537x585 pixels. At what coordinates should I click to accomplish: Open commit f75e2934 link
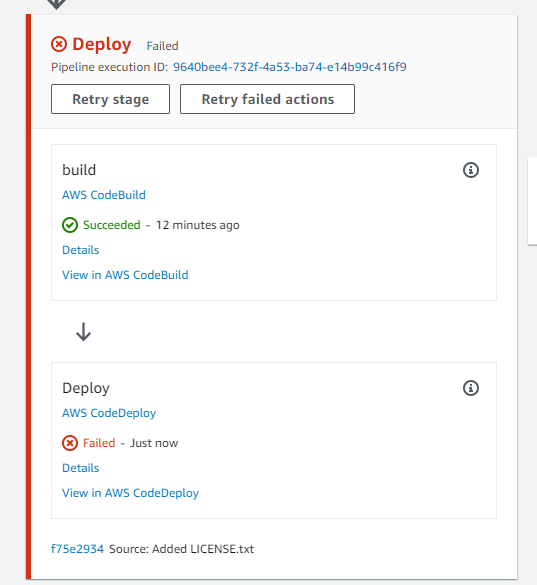[x=77, y=549]
